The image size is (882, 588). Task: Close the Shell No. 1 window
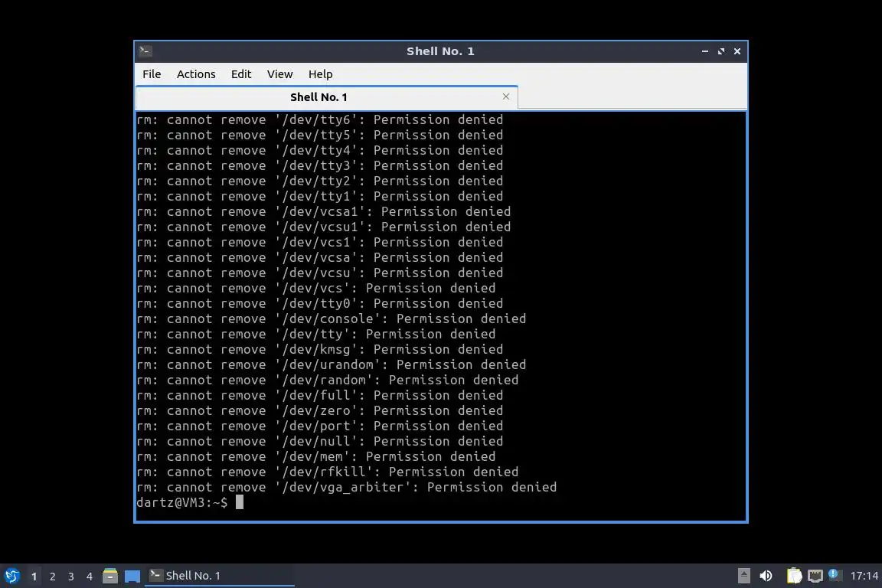[x=737, y=51]
